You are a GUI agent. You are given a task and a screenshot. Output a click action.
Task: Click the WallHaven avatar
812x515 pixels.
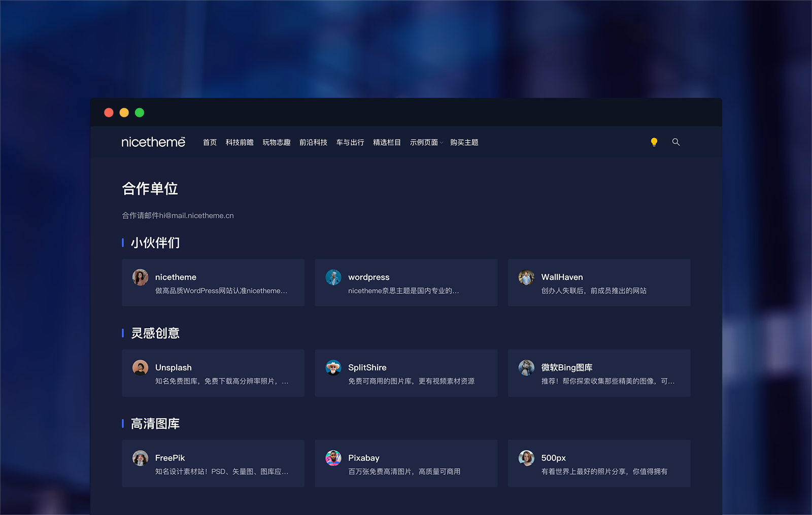click(x=526, y=278)
